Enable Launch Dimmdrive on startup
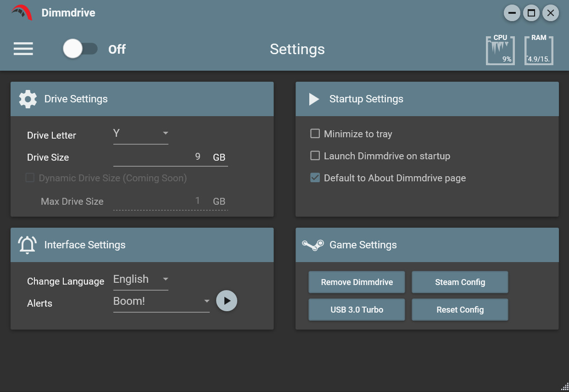 pyautogui.click(x=315, y=156)
